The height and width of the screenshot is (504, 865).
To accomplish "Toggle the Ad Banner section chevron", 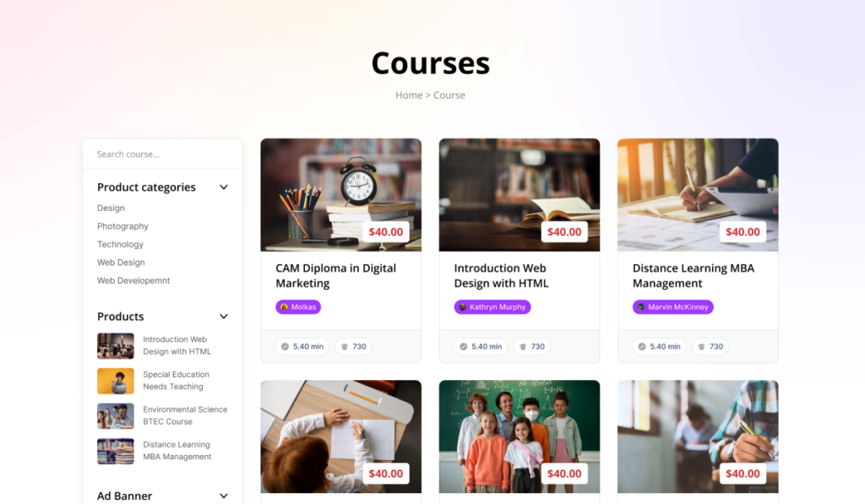I will click(x=223, y=496).
